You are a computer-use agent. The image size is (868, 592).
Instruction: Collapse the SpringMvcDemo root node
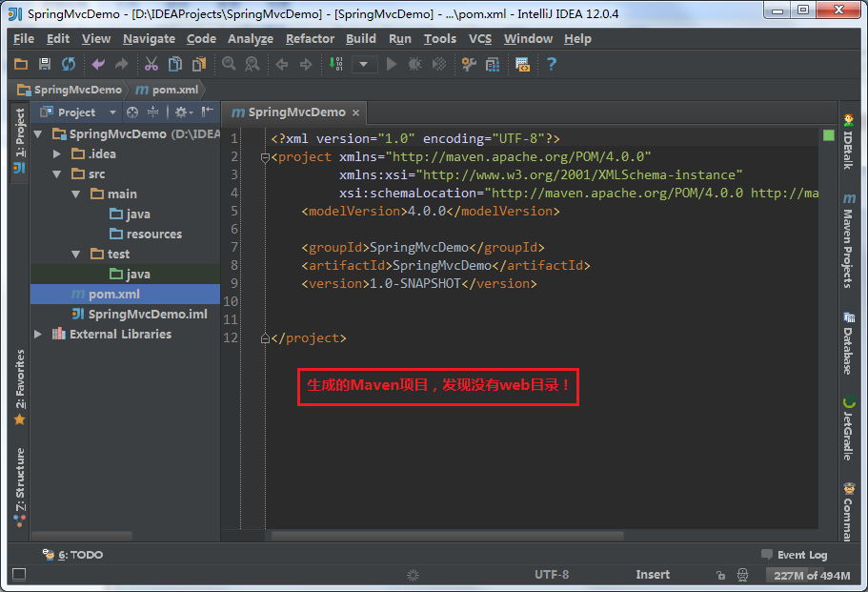point(38,134)
